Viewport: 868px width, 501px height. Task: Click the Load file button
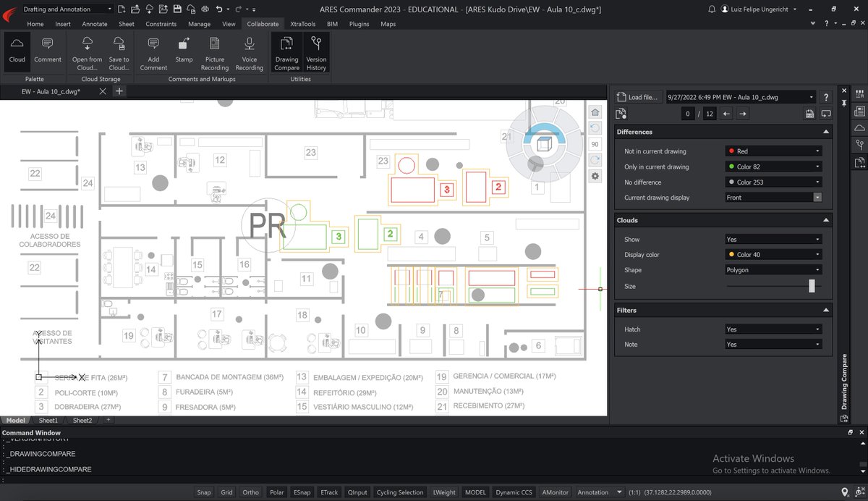pyautogui.click(x=637, y=96)
